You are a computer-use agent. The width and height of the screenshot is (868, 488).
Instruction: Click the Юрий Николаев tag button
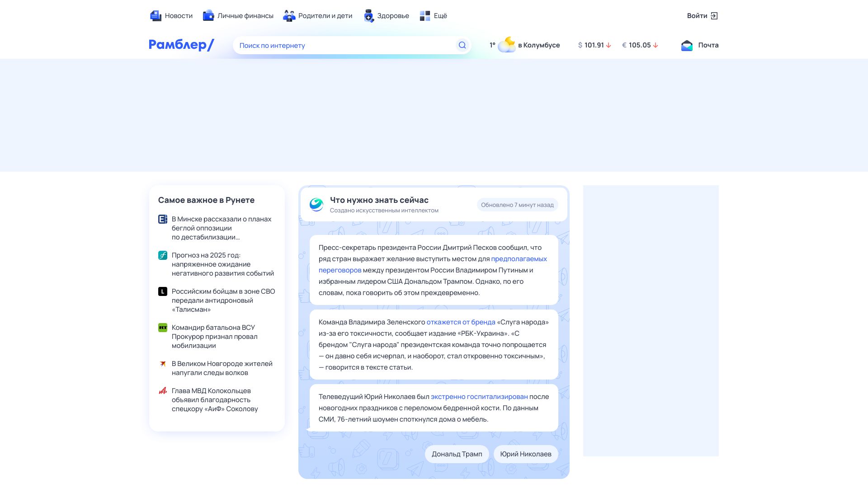(x=526, y=454)
